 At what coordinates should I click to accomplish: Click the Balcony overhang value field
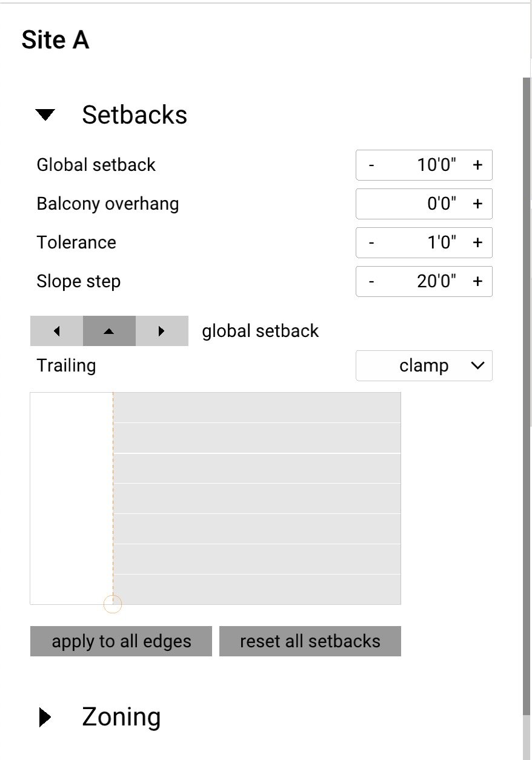point(424,204)
